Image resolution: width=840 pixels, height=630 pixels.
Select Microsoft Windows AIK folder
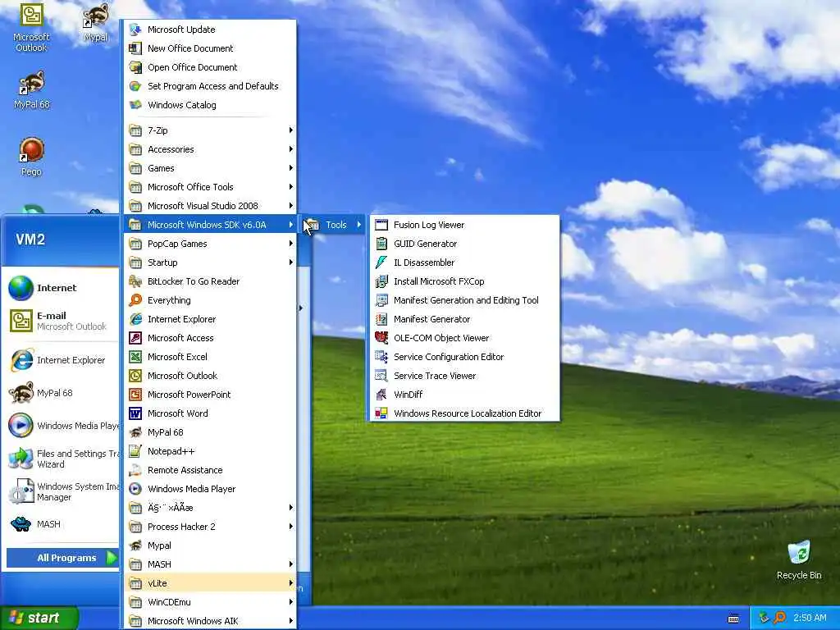(210, 621)
